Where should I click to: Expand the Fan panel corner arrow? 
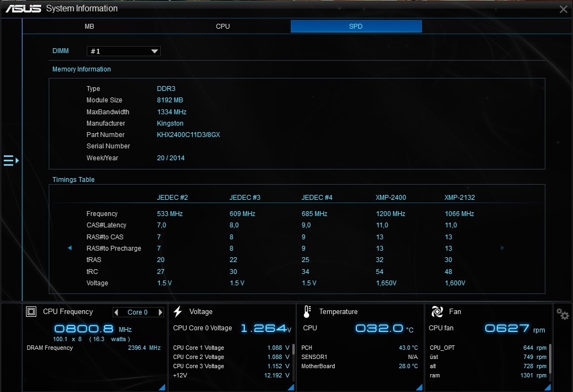coord(548,387)
